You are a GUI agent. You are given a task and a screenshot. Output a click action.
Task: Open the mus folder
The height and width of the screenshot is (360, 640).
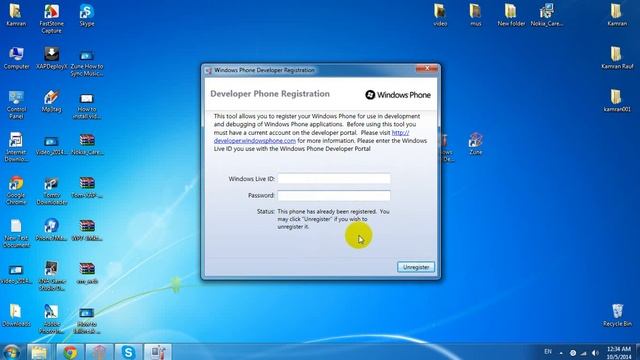[476, 15]
